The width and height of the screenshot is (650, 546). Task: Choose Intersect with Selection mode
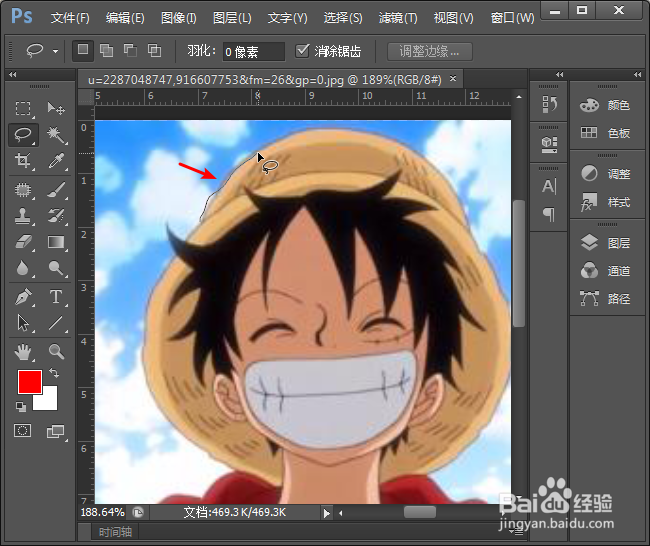coord(155,51)
